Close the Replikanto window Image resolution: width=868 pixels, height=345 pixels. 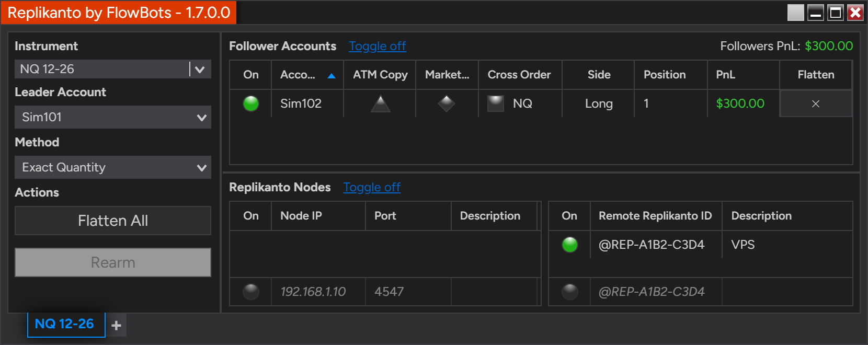tap(855, 13)
